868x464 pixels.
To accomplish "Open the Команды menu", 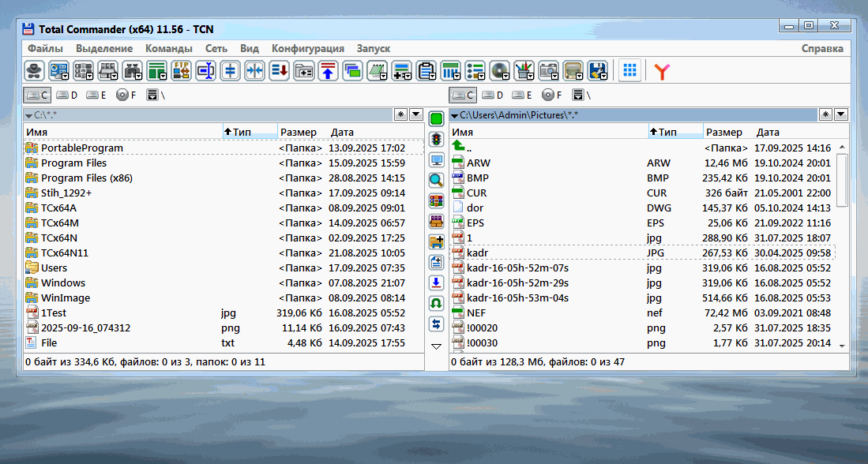I will (x=169, y=49).
